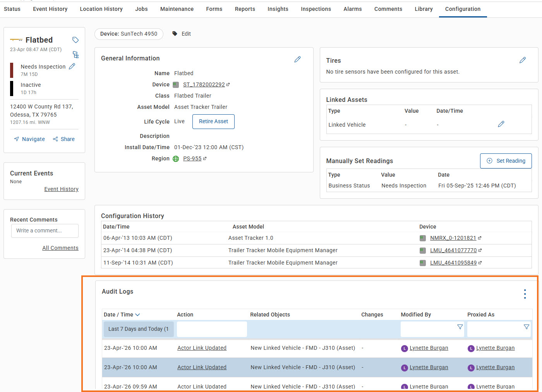Click in the Write a comment field
Image resolution: width=542 pixels, height=392 pixels.
[x=45, y=231]
